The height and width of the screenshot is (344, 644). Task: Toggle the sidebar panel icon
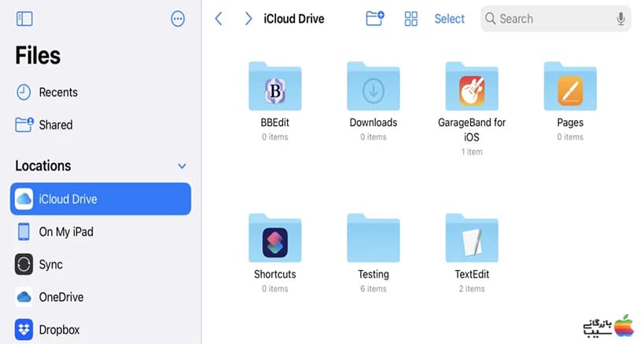click(24, 18)
